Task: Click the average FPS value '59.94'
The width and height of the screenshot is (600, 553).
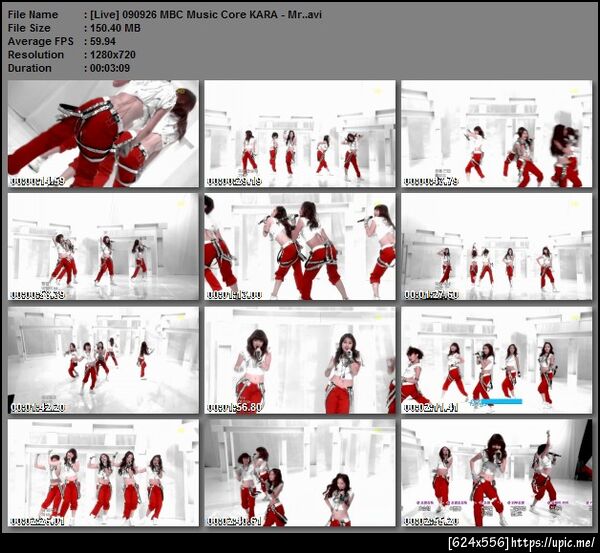Action: tap(103, 41)
